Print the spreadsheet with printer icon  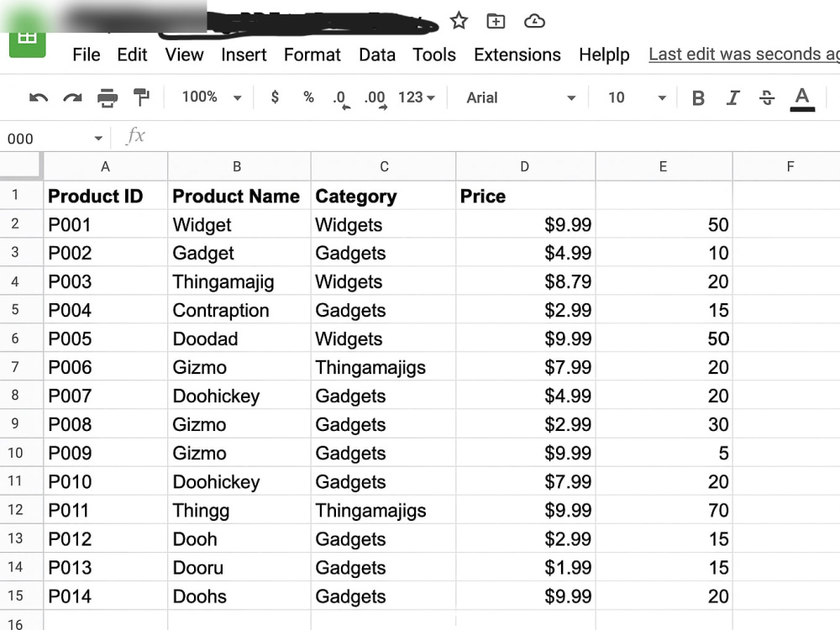point(108,97)
